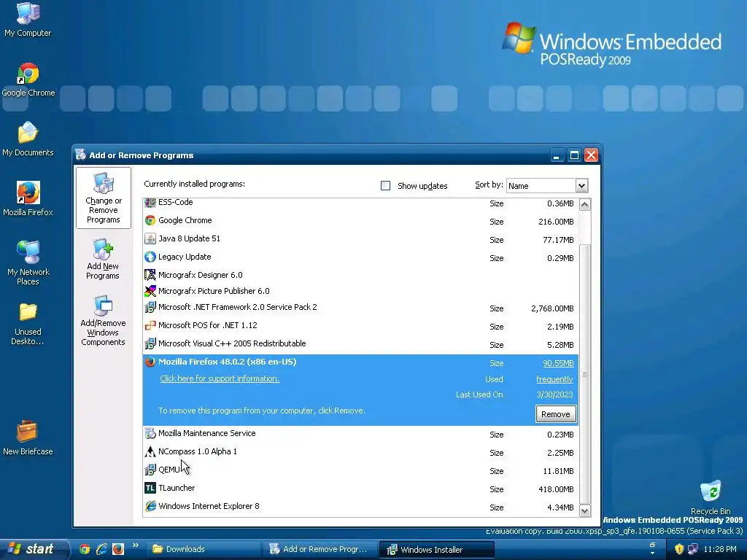
Task: Click programs list scrollbar thumb
Action: (584, 374)
